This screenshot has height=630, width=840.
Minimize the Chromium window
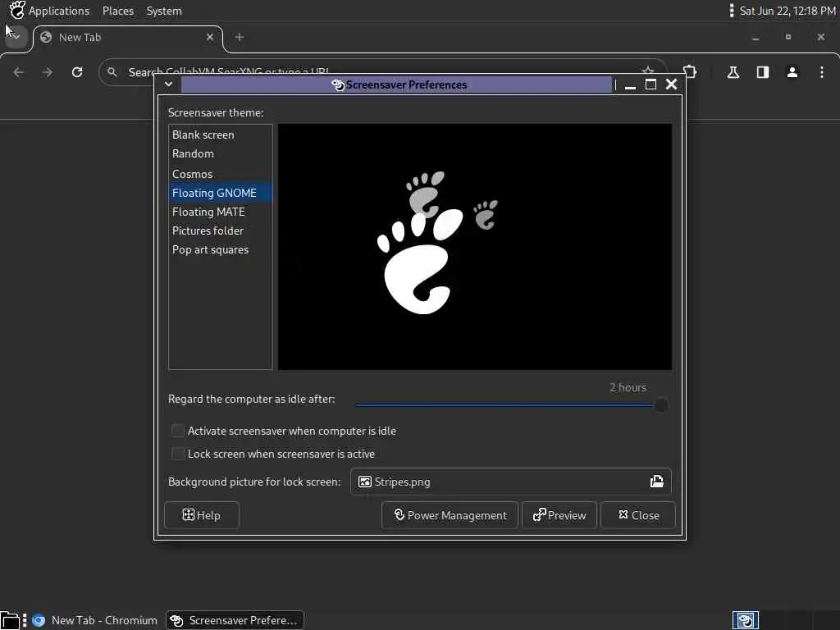(x=756, y=38)
